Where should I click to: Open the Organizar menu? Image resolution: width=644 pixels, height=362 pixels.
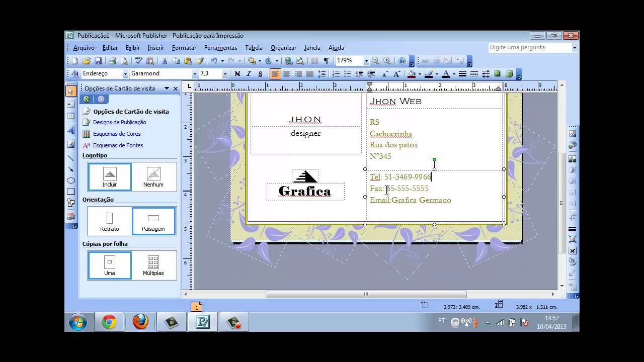point(283,48)
